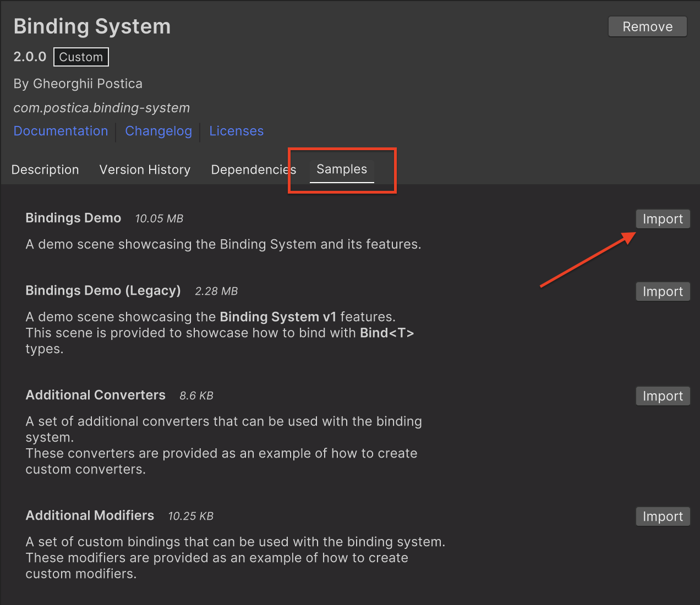Switch to the Version History tab
Screen dimensions: 700x605
pos(145,169)
